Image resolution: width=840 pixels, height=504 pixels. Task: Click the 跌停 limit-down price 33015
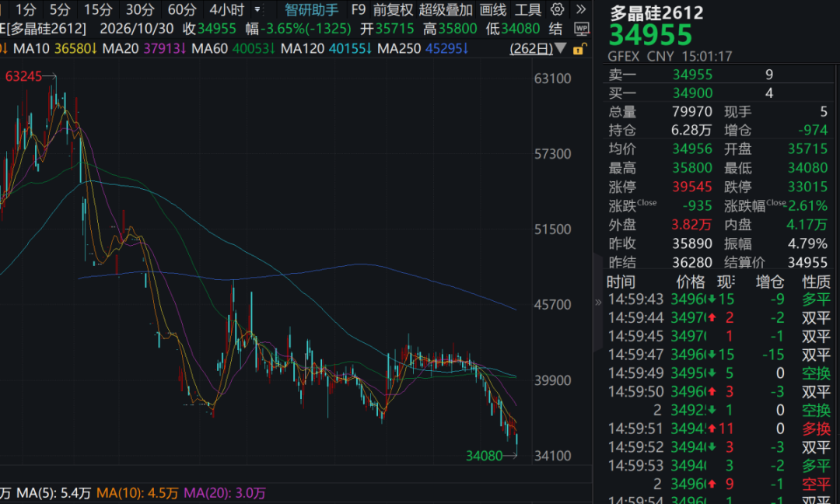[x=807, y=187]
